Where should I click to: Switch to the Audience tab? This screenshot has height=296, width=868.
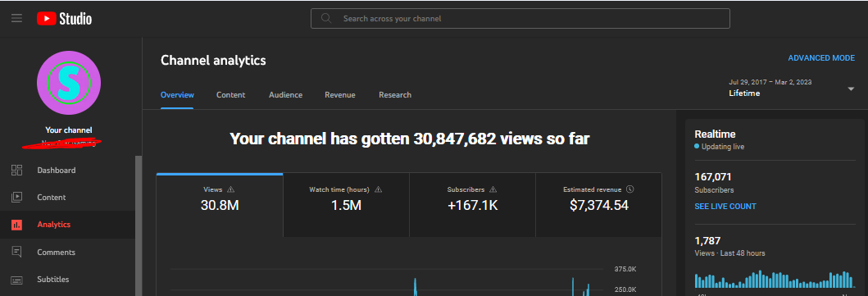285,95
